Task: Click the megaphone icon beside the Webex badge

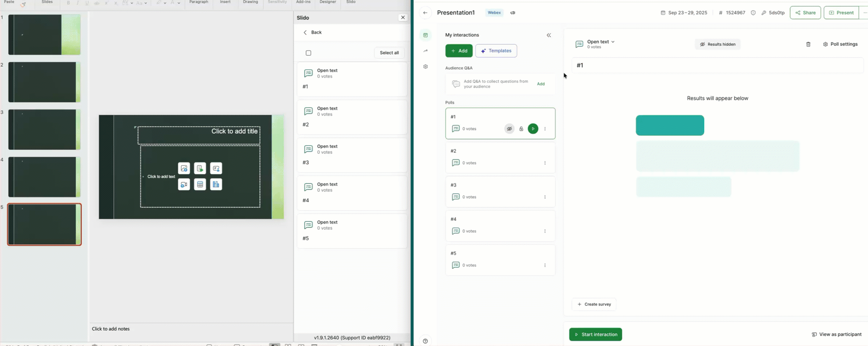Action: (x=513, y=13)
